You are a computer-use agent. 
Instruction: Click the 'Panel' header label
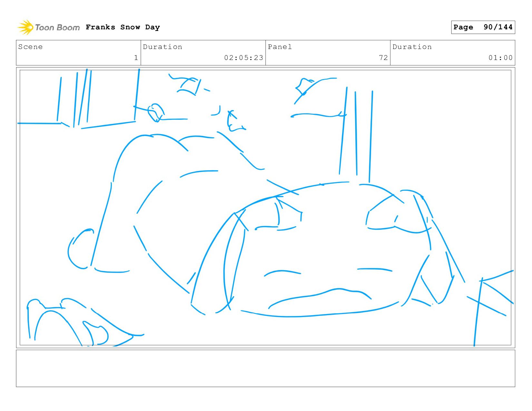click(x=280, y=47)
